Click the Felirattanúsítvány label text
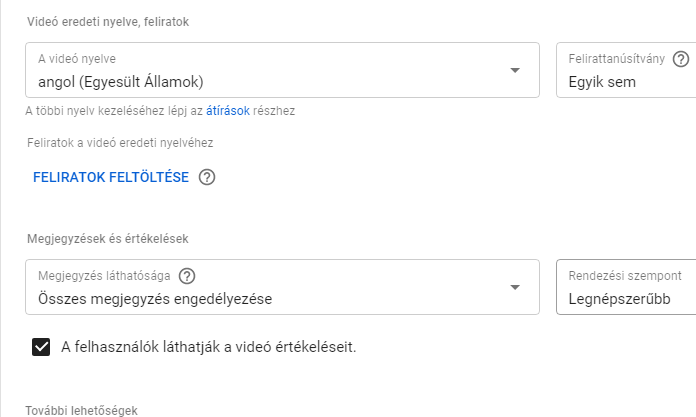696x417 pixels. [617, 59]
